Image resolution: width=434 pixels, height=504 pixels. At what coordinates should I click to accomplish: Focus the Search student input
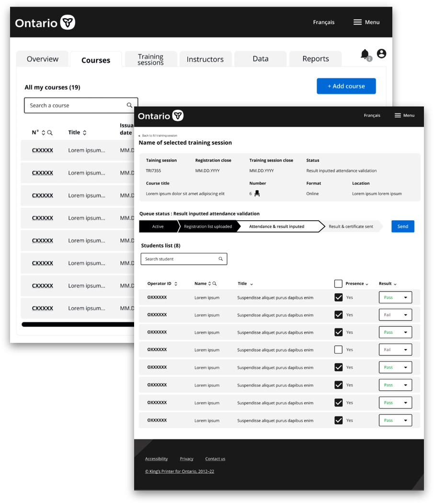click(183, 259)
